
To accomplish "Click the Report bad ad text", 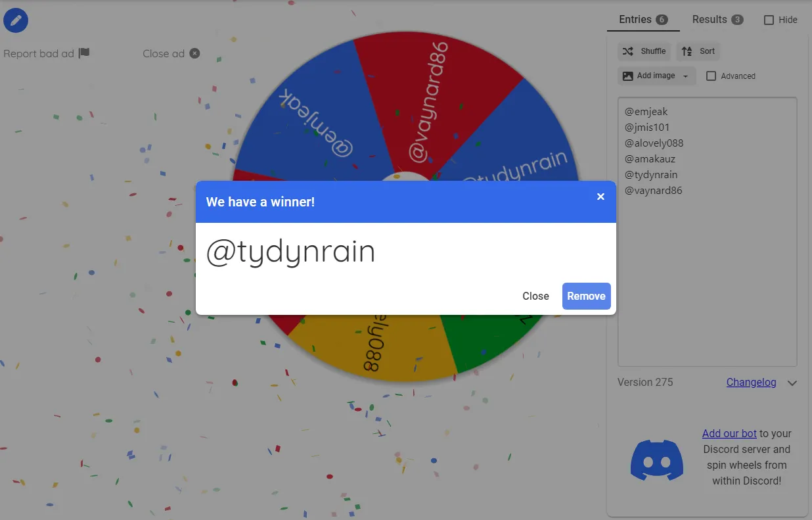I will click(x=39, y=54).
